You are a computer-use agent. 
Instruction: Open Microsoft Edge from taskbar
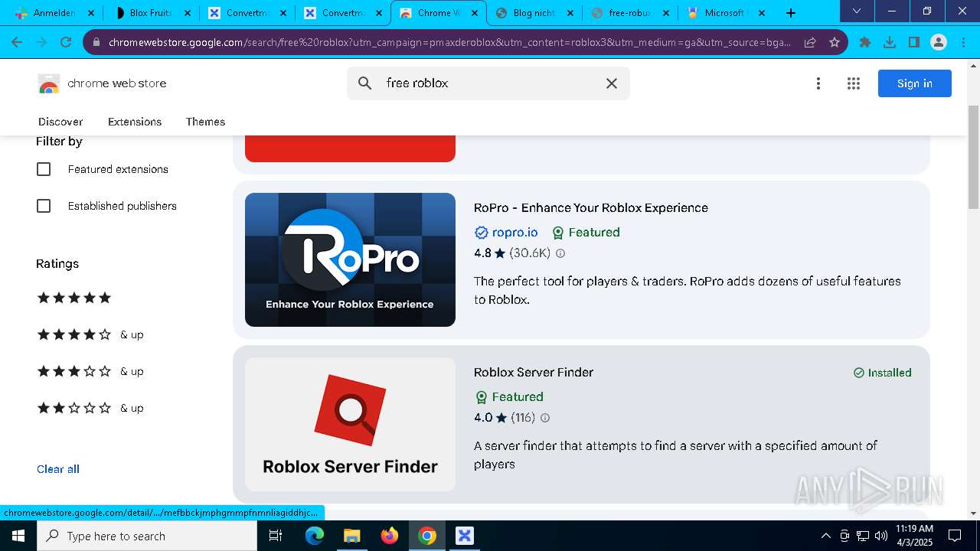coord(315,536)
